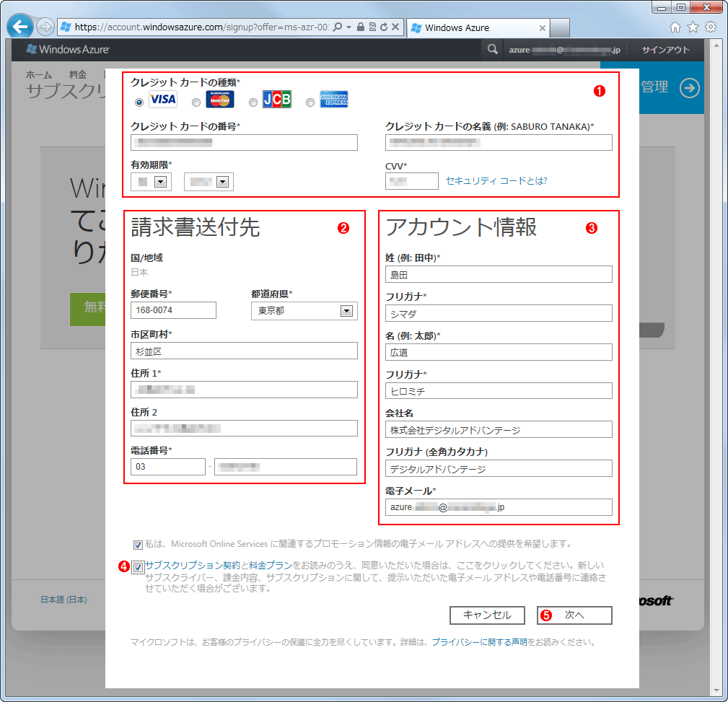The height and width of the screenshot is (702, 728).
Task: Close the Windows Azure browser tab
Action: coord(542,28)
